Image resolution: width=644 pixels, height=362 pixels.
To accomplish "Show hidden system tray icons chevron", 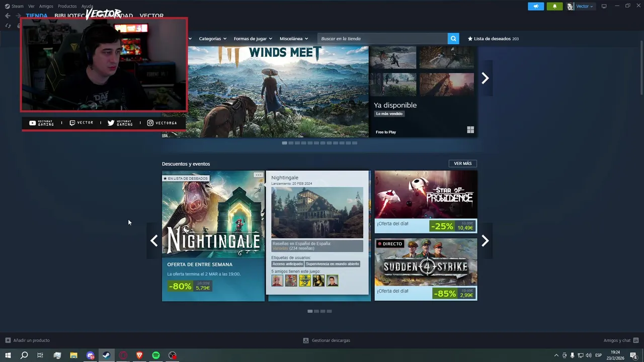I will (x=556, y=355).
